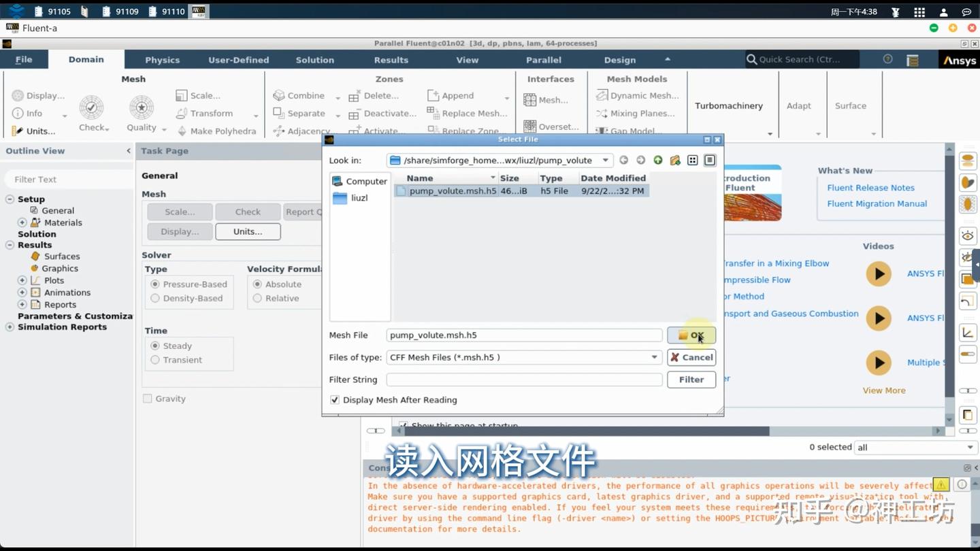Create a new folder in file dialog
This screenshot has height=551, width=980.
(675, 161)
